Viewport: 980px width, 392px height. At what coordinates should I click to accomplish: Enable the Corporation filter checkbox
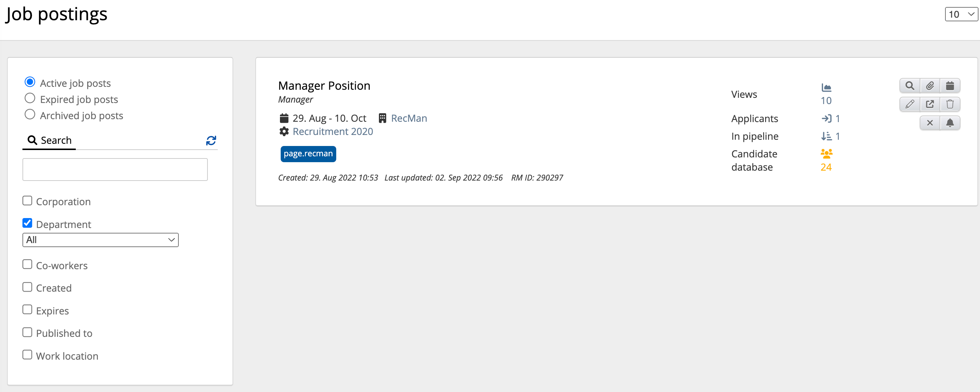pyautogui.click(x=27, y=200)
